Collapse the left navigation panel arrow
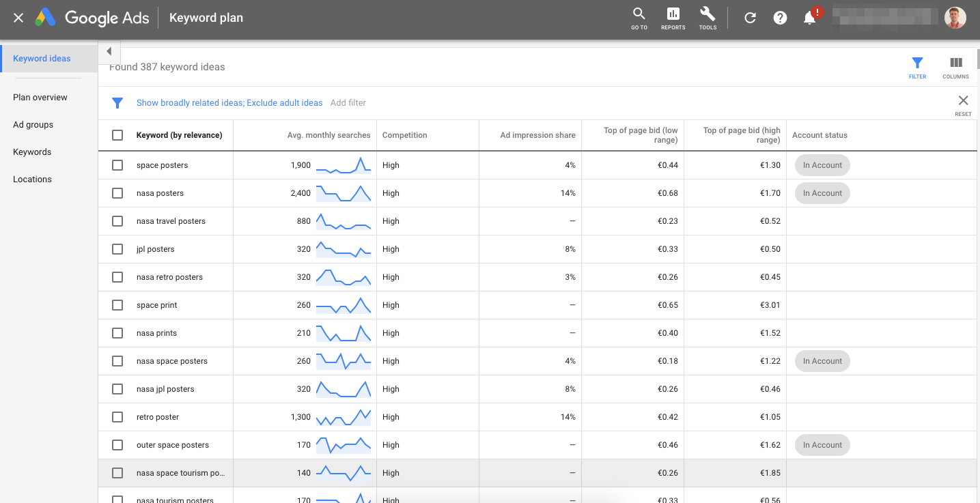 (x=109, y=52)
